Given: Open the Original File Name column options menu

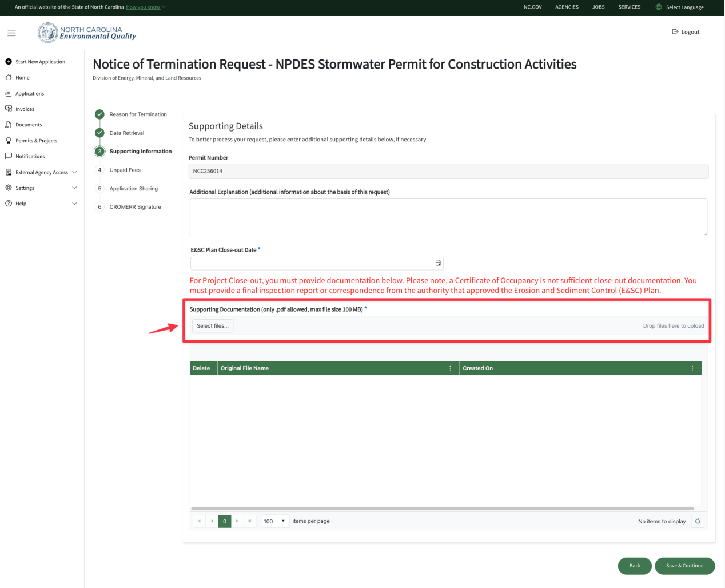Looking at the screenshot, I should pyautogui.click(x=450, y=368).
